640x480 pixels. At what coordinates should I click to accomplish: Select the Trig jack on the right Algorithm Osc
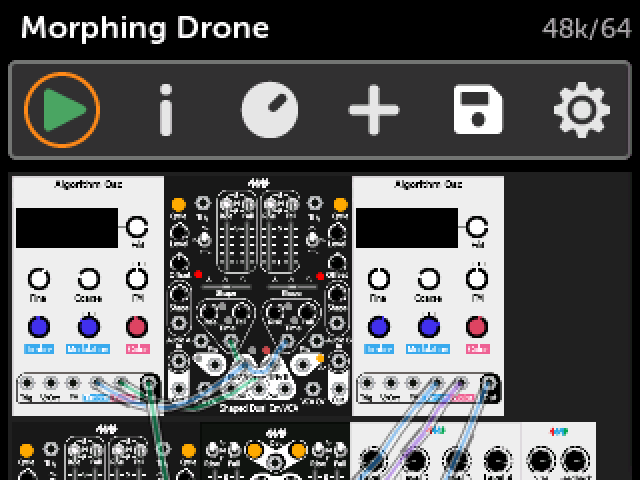tap(367, 383)
